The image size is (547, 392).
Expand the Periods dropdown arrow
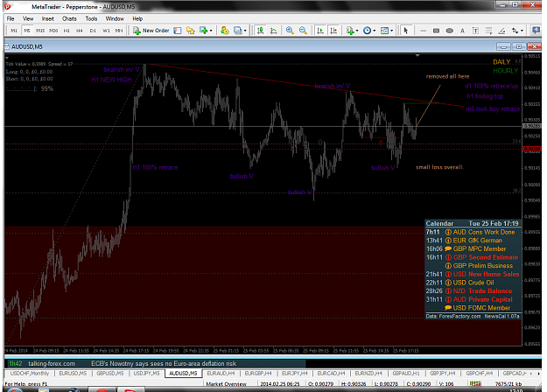(x=375, y=31)
